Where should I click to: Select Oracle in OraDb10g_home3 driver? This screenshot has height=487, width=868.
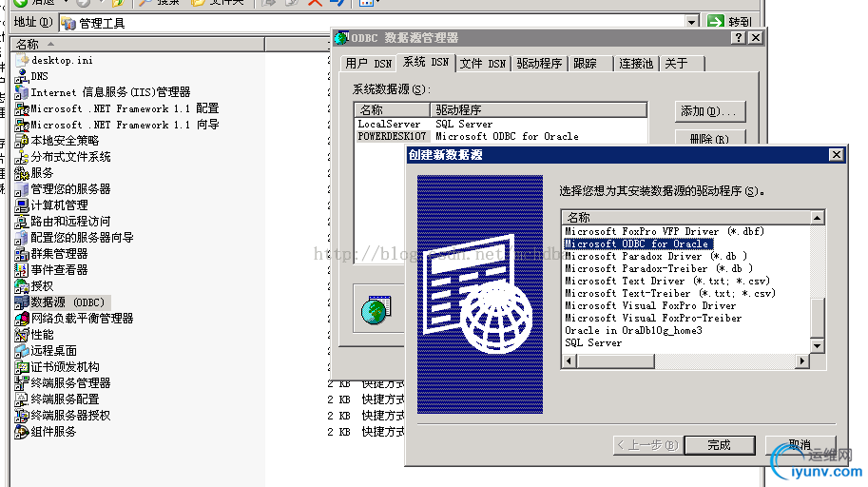point(633,331)
